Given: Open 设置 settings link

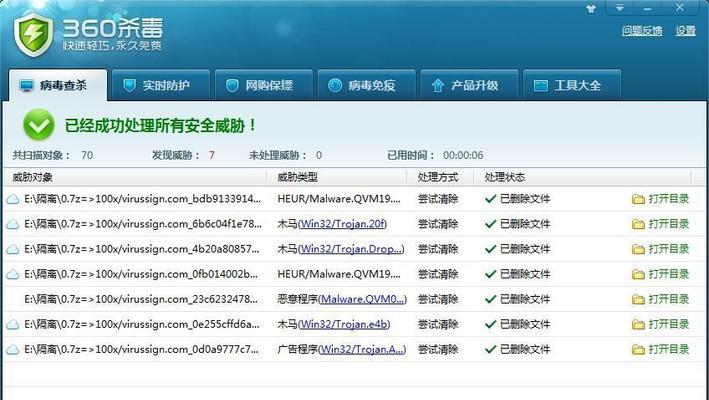Looking at the screenshot, I should [685, 31].
